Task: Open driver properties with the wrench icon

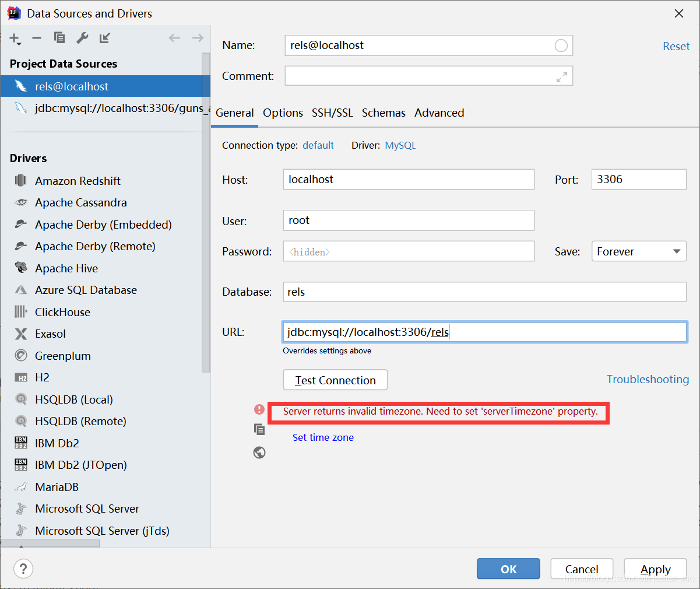Action: [82, 38]
